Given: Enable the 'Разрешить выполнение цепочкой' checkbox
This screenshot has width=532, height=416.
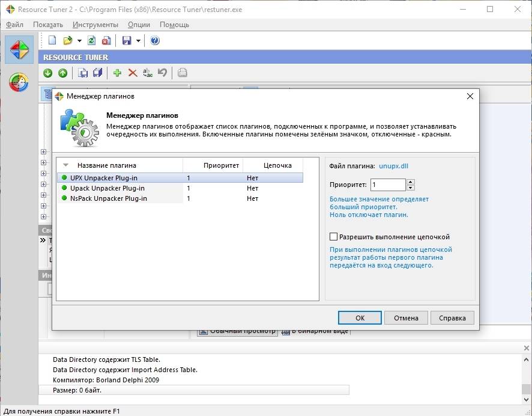Looking at the screenshot, I should tap(333, 236).
